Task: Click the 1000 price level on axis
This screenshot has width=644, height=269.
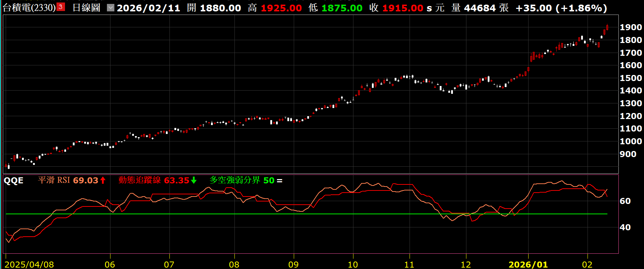Action: click(631, 141)
